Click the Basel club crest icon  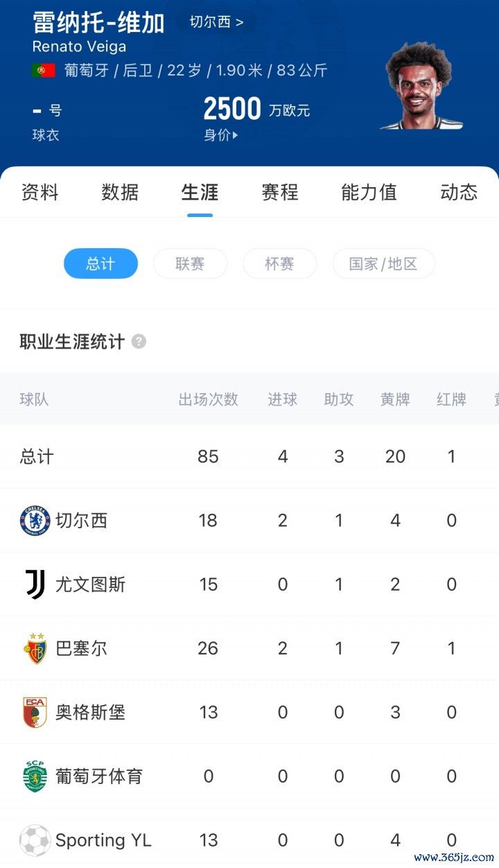point(35,648)
